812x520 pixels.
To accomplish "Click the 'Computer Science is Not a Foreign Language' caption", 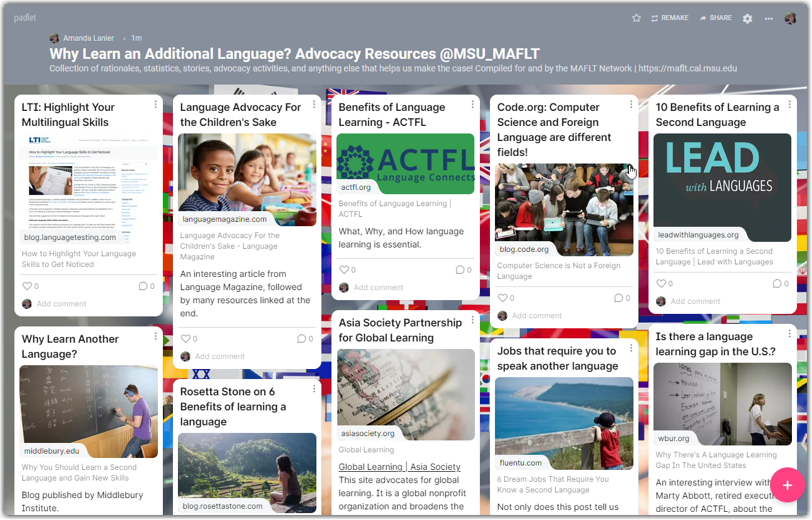I will 559,271.
